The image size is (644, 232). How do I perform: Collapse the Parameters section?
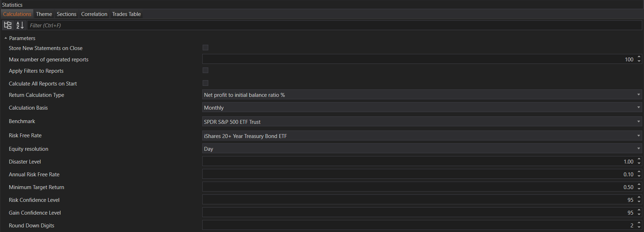click(6, 38)
